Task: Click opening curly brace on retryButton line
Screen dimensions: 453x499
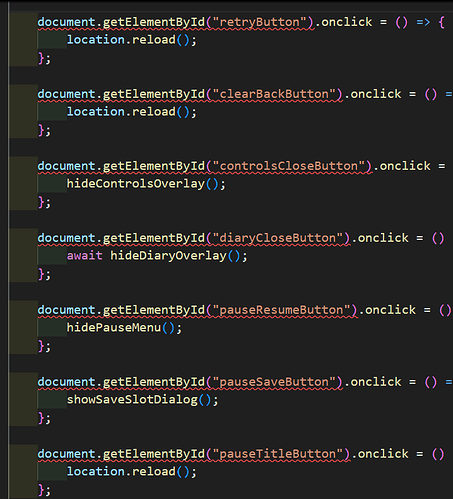Action: 442,22
